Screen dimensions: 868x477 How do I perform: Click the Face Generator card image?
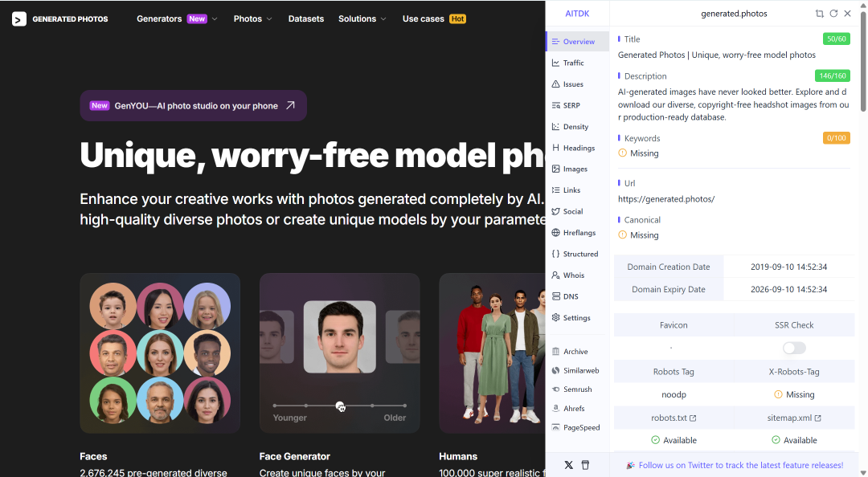339,353
